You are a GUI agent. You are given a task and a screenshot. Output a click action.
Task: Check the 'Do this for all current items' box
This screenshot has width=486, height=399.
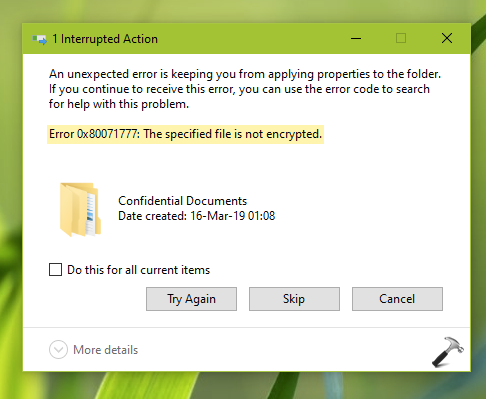55,269
